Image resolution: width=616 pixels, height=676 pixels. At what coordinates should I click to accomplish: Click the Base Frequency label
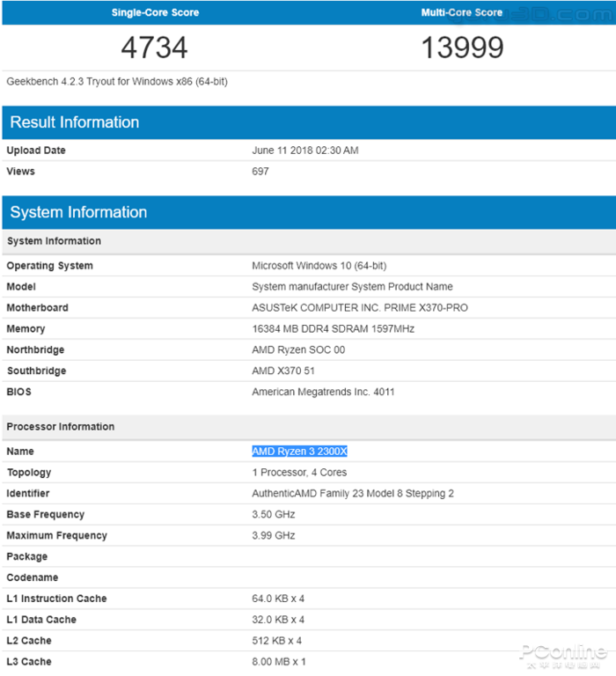coord(46,515)
